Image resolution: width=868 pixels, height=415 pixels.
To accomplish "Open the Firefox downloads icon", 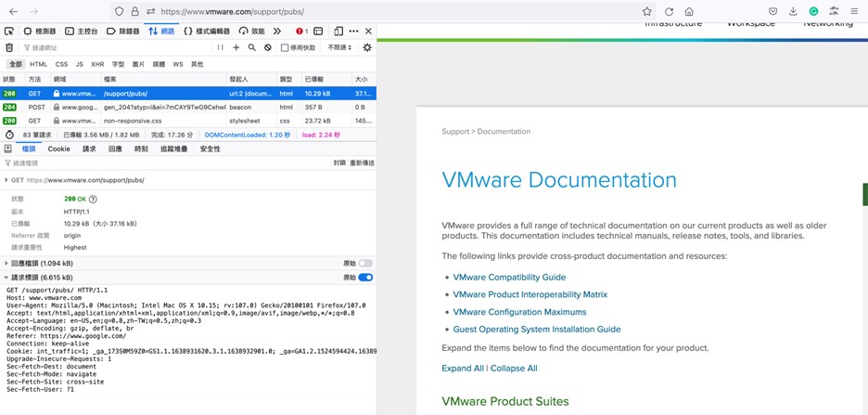I will point(793,11).
